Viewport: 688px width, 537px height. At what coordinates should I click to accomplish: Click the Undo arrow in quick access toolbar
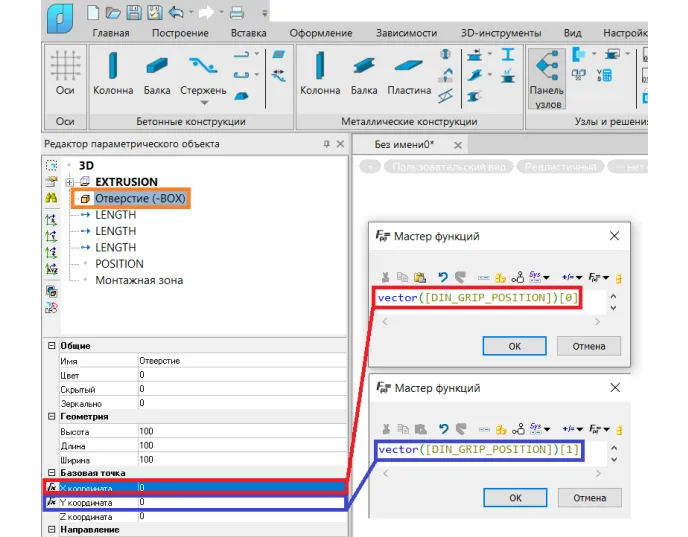click(176, 12)
